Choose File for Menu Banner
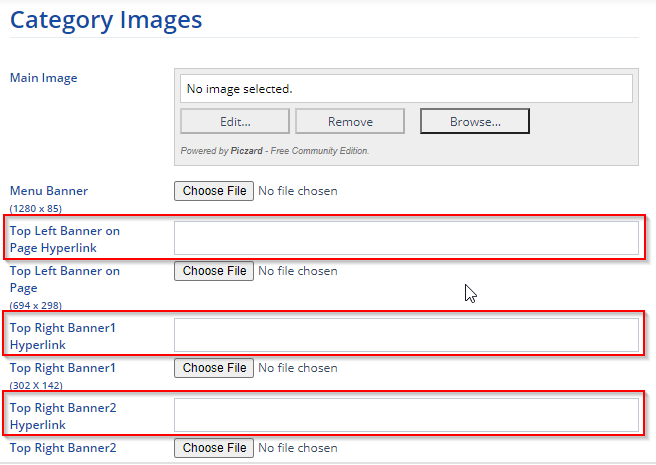 pyautogui.click(x=214, y=191)
